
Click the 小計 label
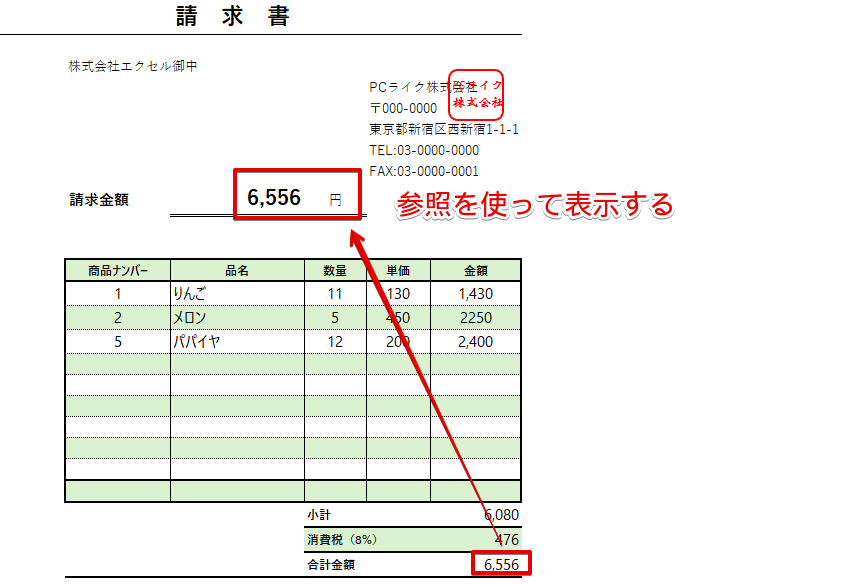tap(319, 515)
